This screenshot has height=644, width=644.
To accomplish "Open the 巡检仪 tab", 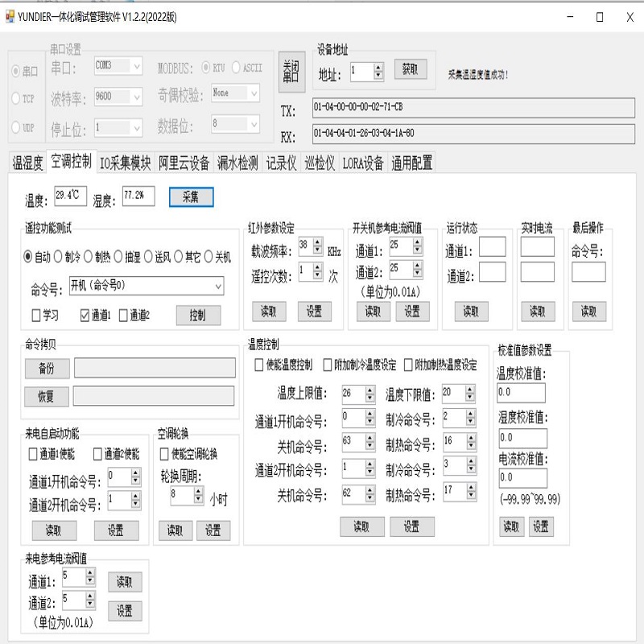I will 320,163.
